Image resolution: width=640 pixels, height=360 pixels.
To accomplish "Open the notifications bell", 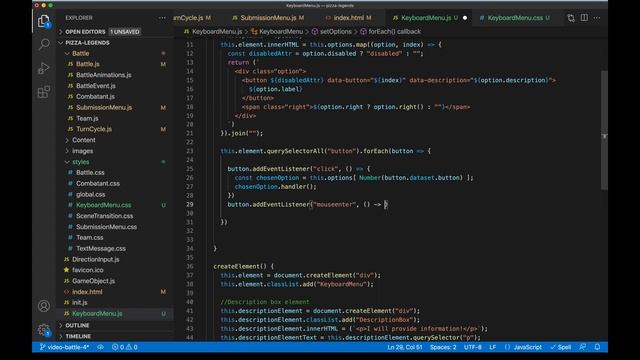I will pyautogui.click(x=597, y=347).
